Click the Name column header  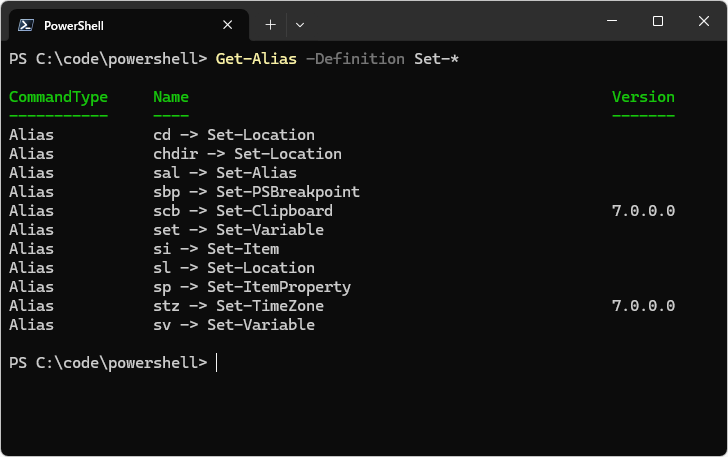click(171, 97)
